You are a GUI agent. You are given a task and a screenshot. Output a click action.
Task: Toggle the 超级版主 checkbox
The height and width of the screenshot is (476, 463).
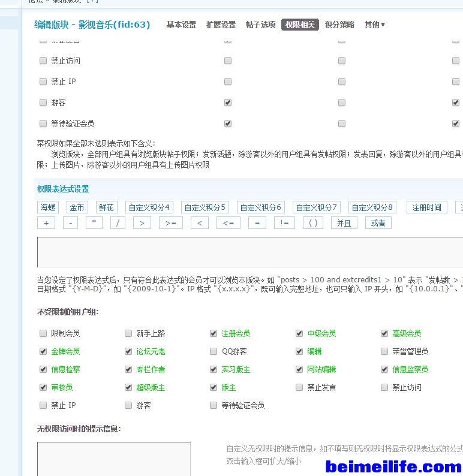point(128,387)
